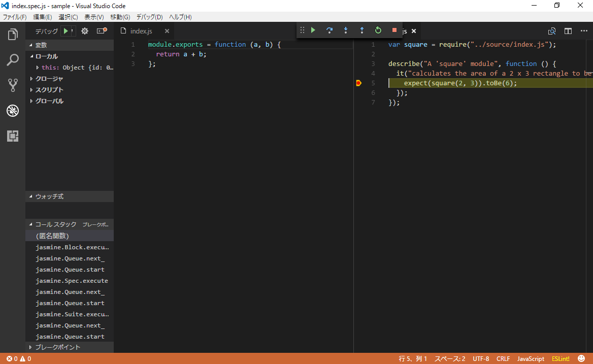This screenshot has height=364, width=593.
Task: Select jasmine.Spec.execute in the call stack
Action: [70, 280]
